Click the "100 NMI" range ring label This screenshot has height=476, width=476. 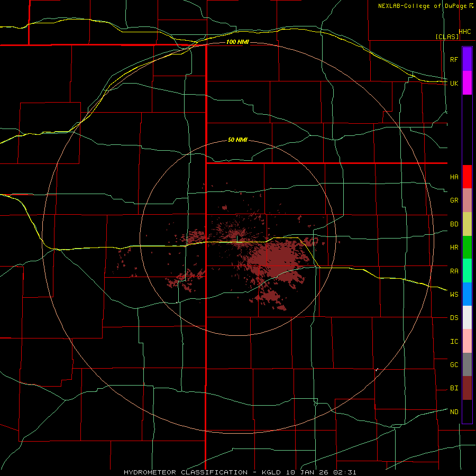coord(237,42)
